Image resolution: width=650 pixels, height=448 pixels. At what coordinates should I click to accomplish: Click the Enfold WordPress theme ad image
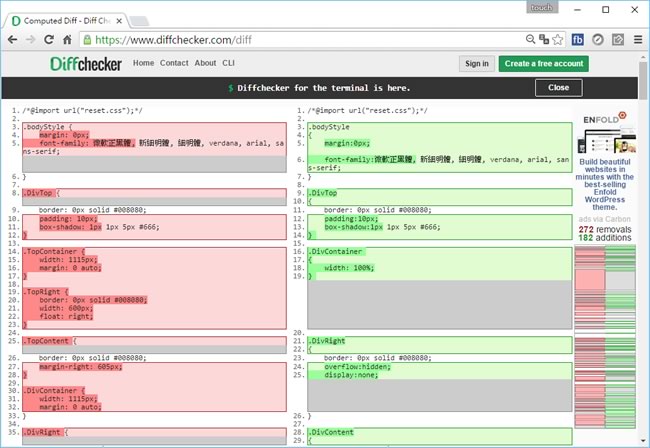(607, 131)
